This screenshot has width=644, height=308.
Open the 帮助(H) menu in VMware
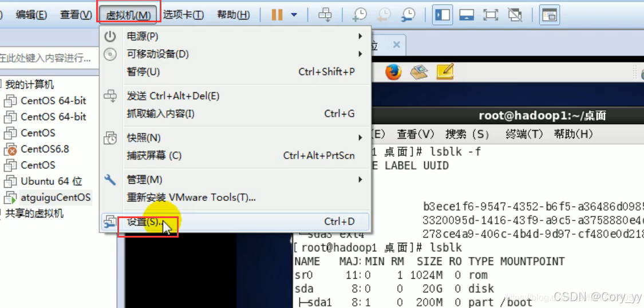[234, 15]
